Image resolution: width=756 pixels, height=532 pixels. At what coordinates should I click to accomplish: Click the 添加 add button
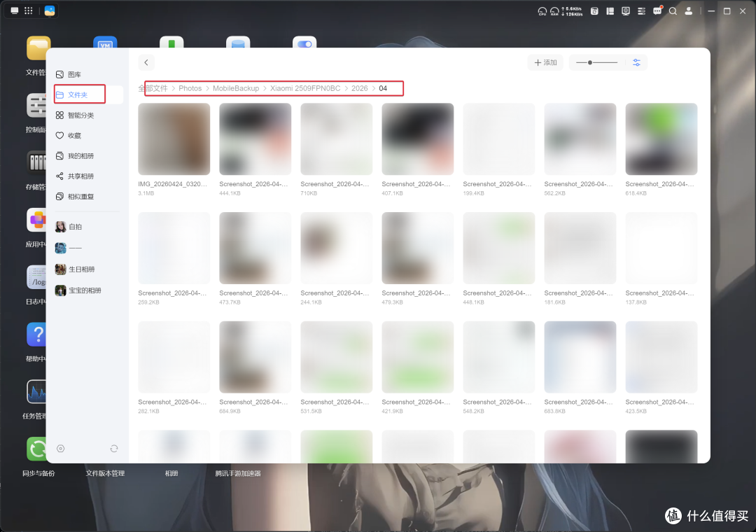545,63
